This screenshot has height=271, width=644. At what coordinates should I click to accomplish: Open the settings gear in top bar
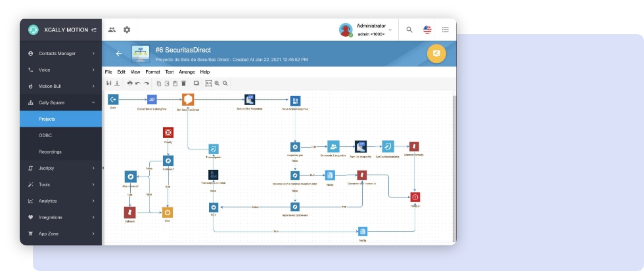click(x=127, y=30)
